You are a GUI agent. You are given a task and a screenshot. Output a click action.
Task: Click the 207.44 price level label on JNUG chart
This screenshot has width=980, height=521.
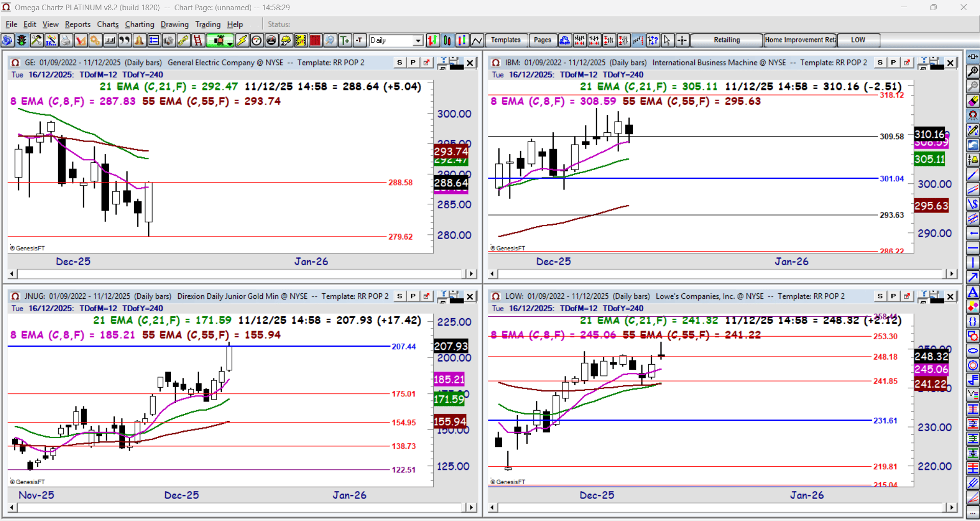click(404, 346)
